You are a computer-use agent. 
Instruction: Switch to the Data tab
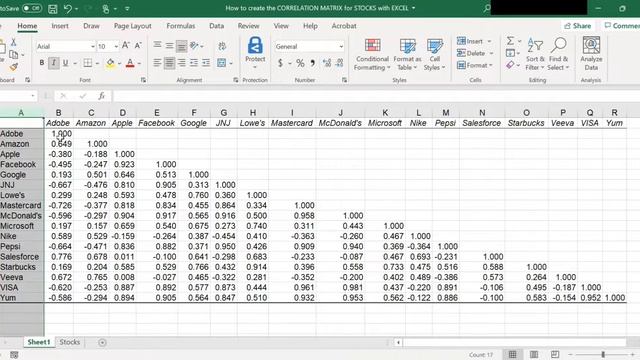pyautogui.click(x=216, y=26)
